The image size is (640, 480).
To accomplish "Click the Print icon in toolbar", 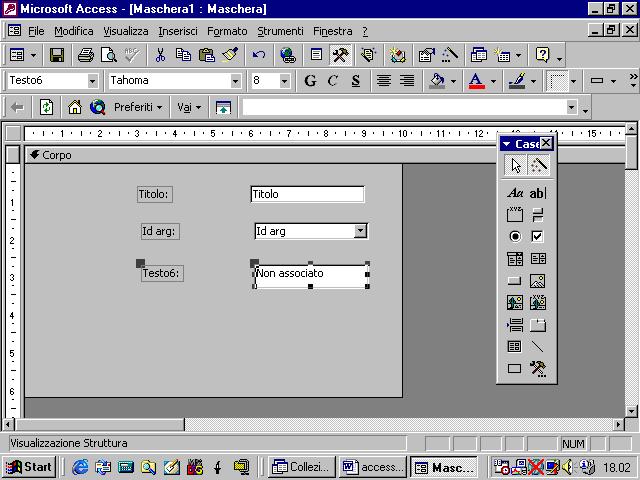I will click(86, 55).
